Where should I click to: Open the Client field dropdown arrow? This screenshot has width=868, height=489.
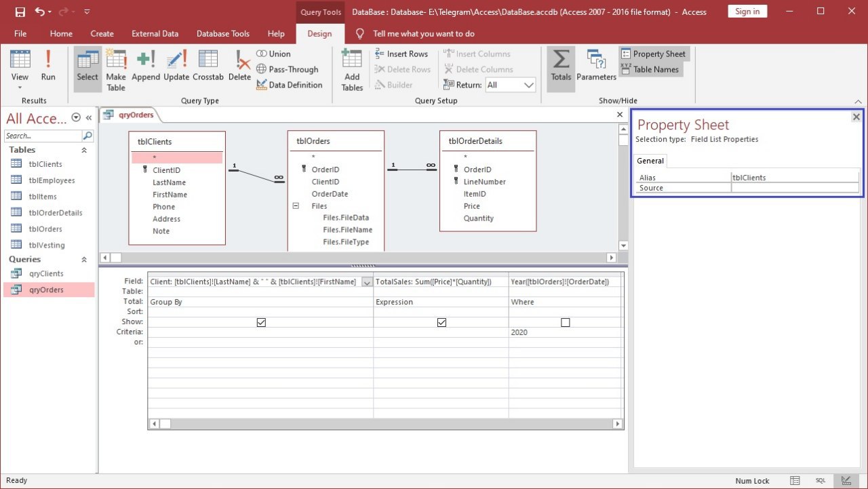pyautogui.click(x=367, y=282)
